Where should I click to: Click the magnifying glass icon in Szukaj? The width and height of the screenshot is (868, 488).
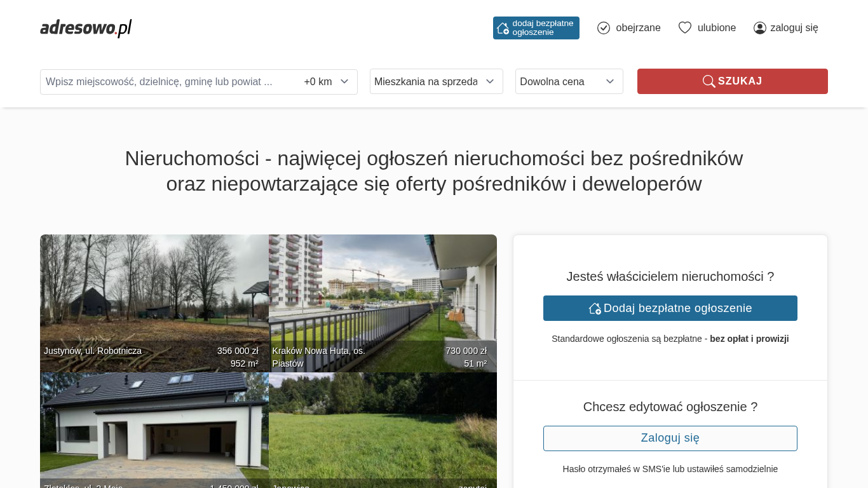pos(709,81)
